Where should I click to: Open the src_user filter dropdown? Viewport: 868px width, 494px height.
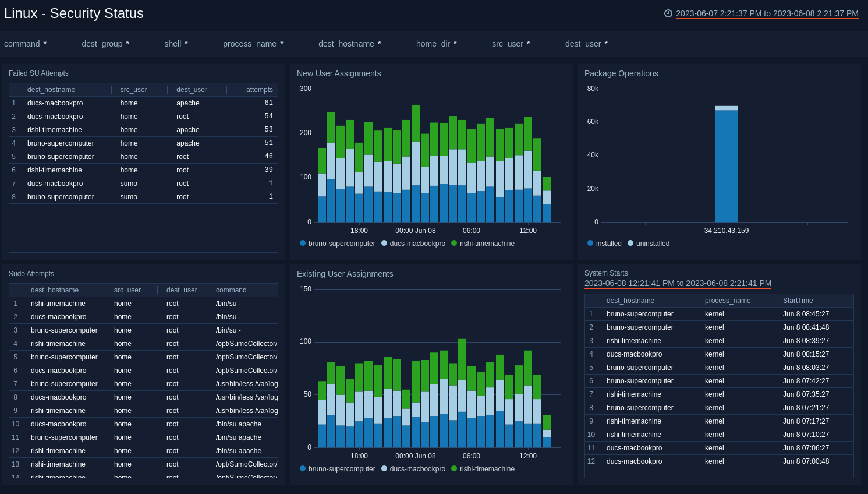click(x=541, y=44)
